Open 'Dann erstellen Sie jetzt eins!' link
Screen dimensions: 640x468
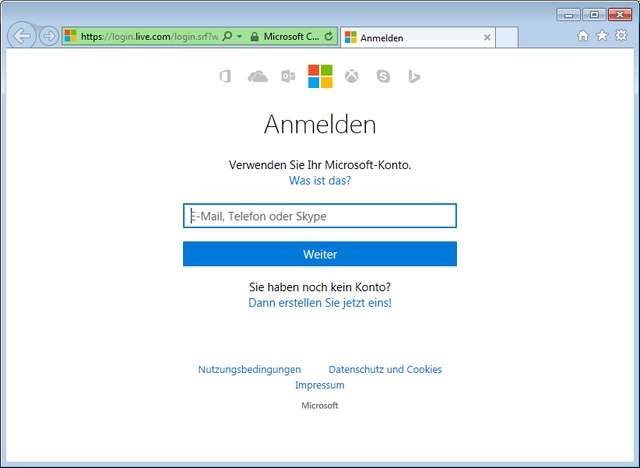coord(320,303)
